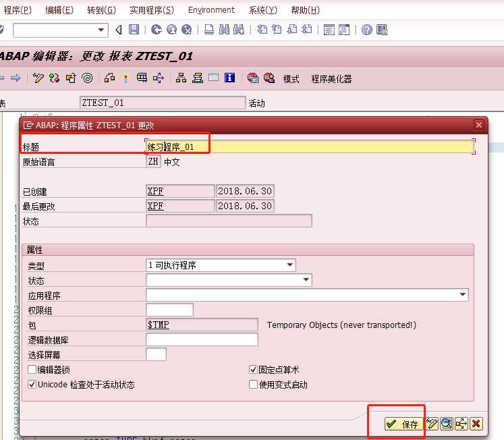Click the yellow Exit arrow icon
The image size is (504, 440).
pos(171,30)
